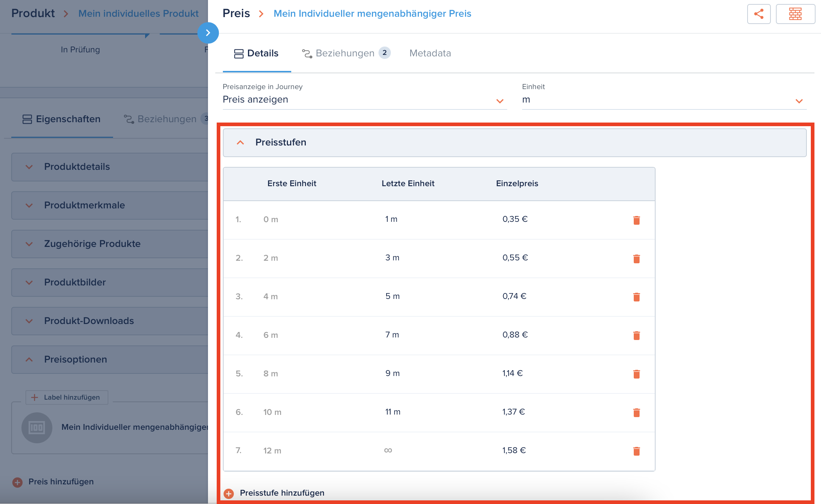This screenshot has height=504, width=821.
Task: Expand the Produkt-Downloads section
Action: 110,321
